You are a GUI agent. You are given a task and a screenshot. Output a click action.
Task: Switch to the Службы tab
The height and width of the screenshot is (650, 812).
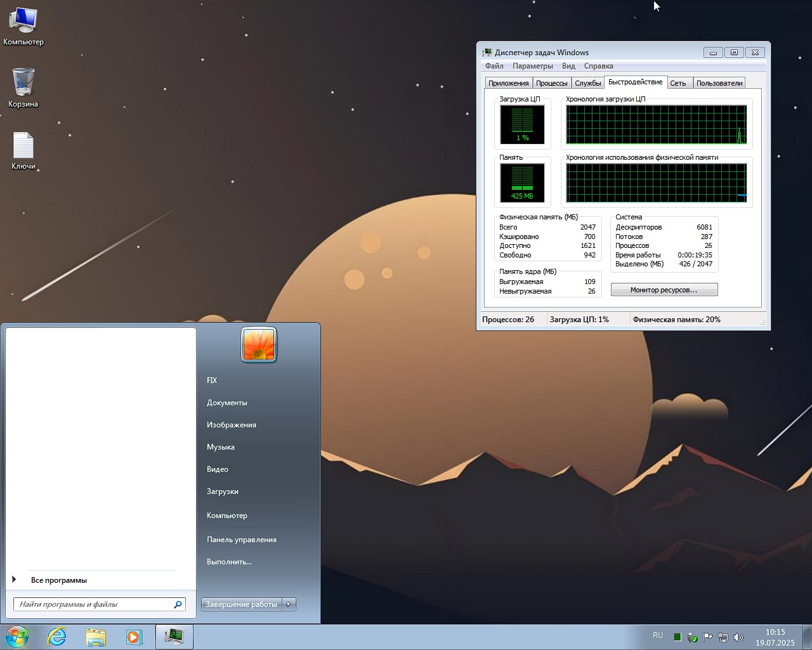(587, 83)
